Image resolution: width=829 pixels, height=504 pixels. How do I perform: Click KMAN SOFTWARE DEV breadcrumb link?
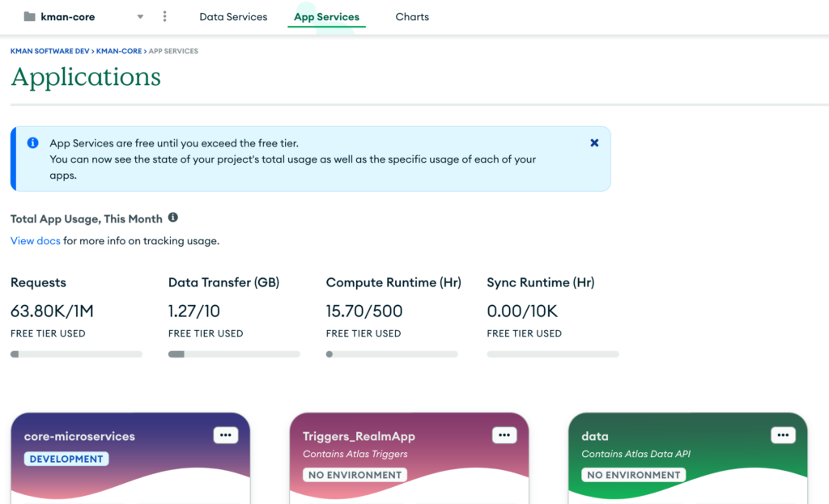(x=50, y=51)
